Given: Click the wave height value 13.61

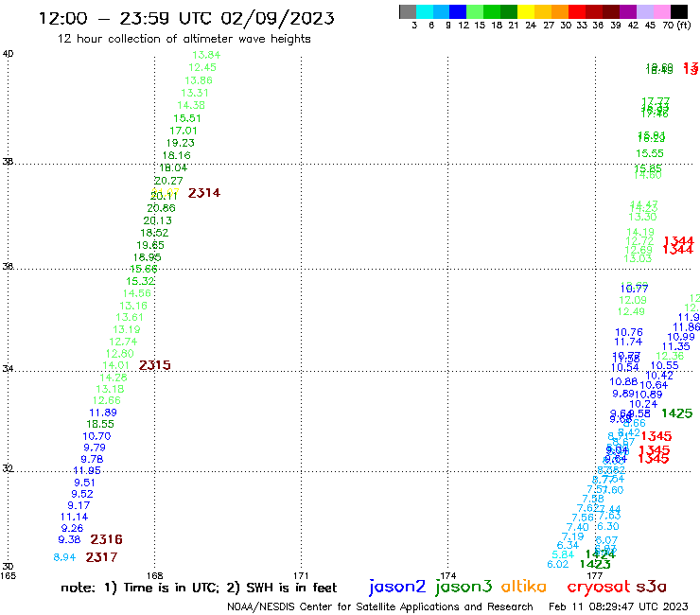Looking at the screenshot, I should click(130, 317).
